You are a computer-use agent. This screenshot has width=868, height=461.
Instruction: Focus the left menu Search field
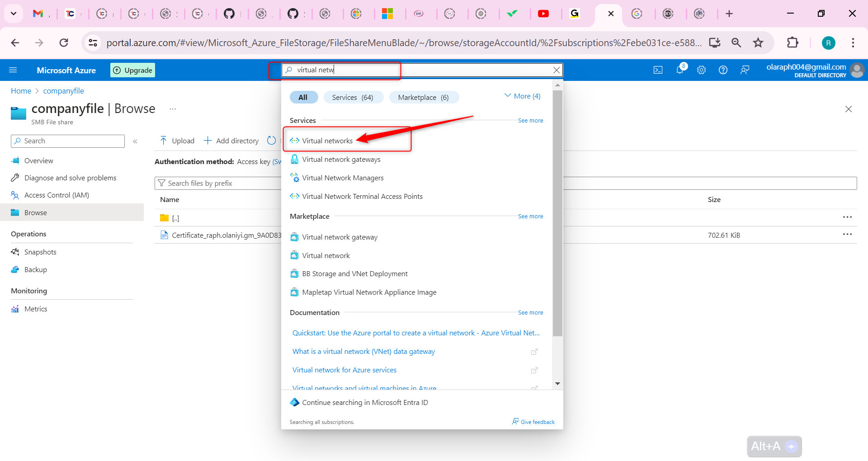click(x=68, y=141)
